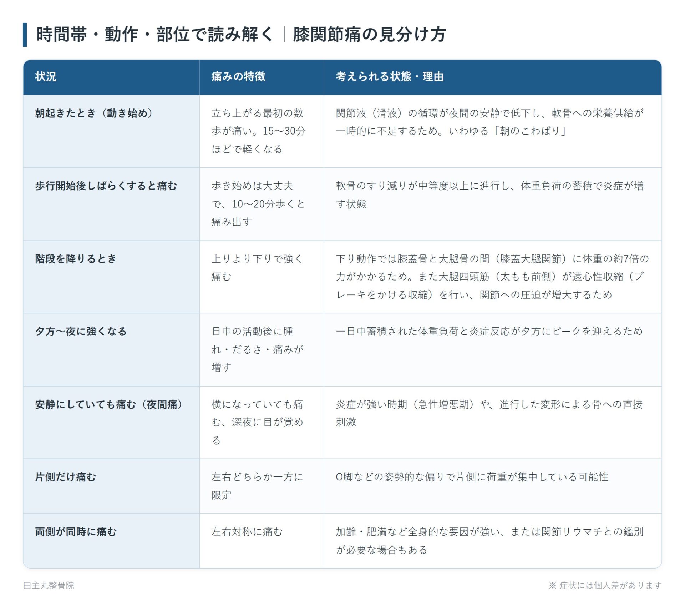This screenshot has width=685, height=616.
Task: Click the footer text 田主丸整骨院
Action: point(49,585)
